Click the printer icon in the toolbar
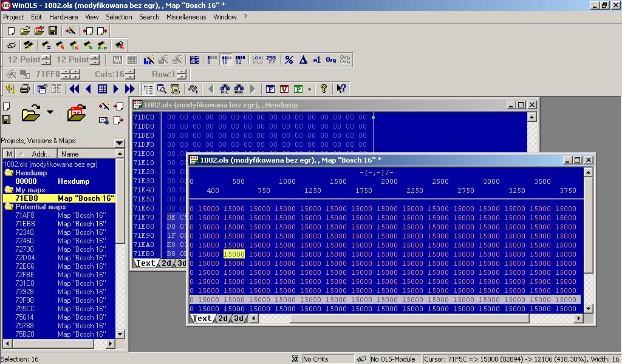The image size is (622, 364). (24, 89)
